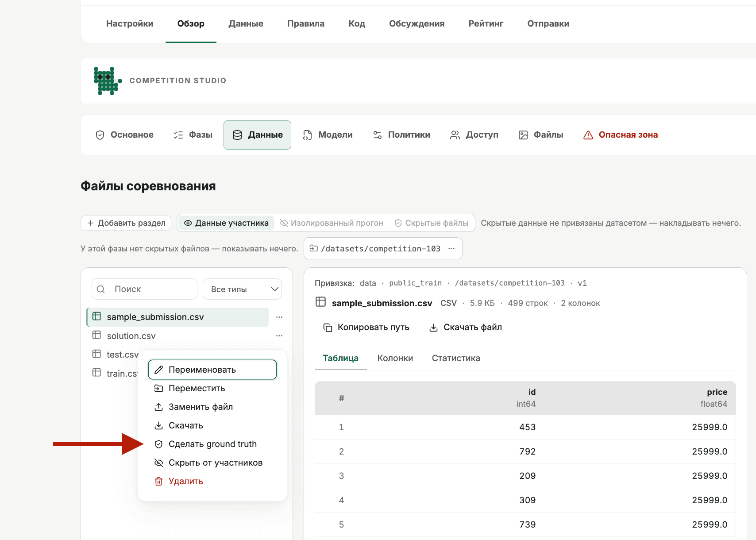Open the Фазы settings section
The image size is (756, 540).
193,135
